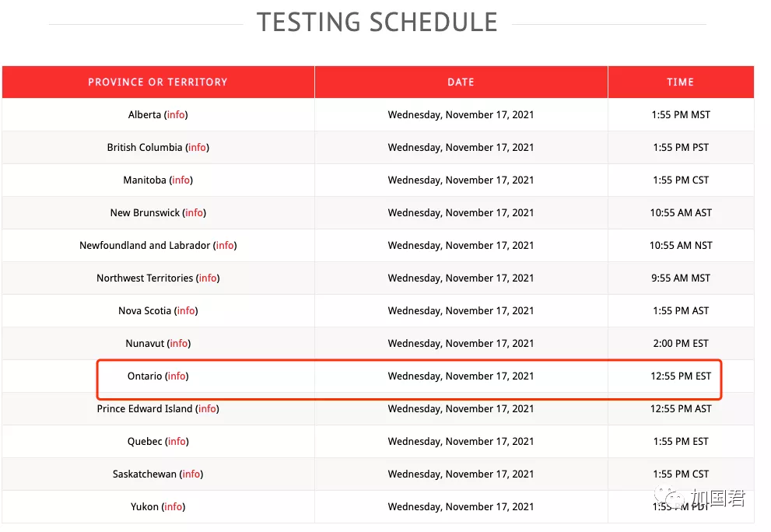Click the Time column header
The width and height of the screenshot is (771, 532).
[x=680, y=82]
